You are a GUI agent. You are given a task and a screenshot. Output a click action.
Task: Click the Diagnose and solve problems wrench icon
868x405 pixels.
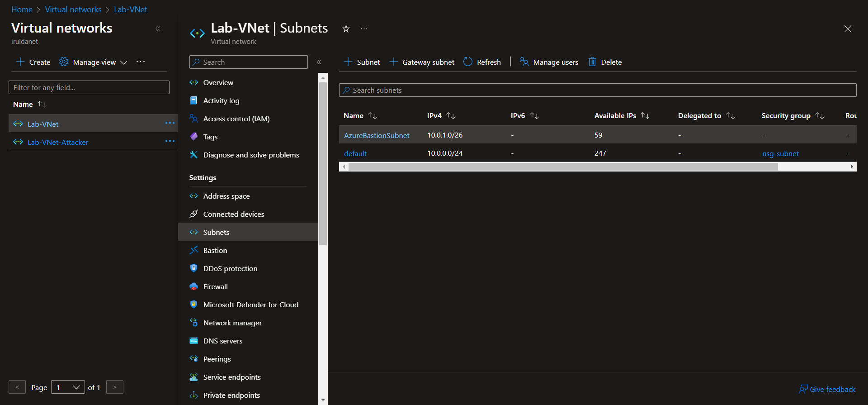194,155
